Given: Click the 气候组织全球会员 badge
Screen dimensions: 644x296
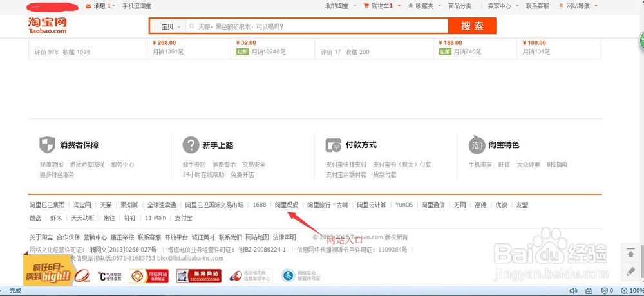Looking at the screenshot, I should point(109,276).
